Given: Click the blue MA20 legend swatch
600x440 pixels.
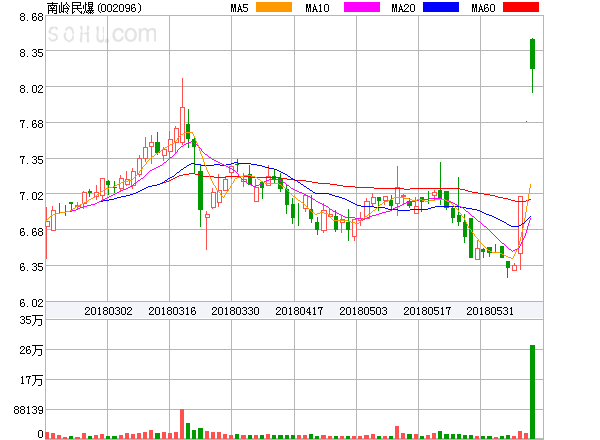Looking at the screenshot, I should point(441,7).
